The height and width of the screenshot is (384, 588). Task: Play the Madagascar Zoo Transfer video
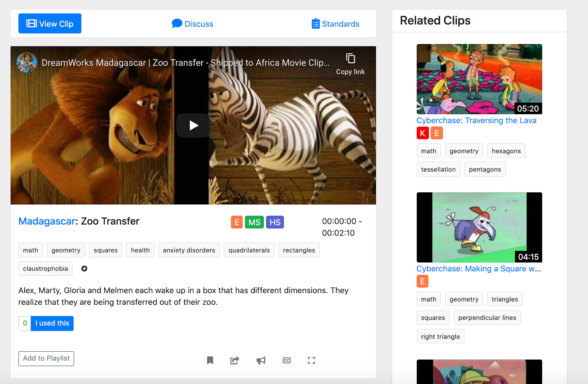[x=193, y=126]
